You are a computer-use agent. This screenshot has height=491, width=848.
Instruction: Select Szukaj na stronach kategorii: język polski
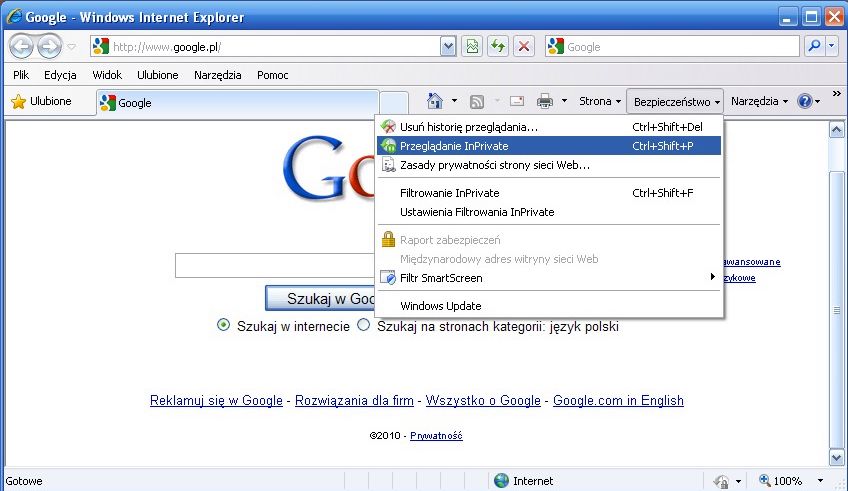363,325
